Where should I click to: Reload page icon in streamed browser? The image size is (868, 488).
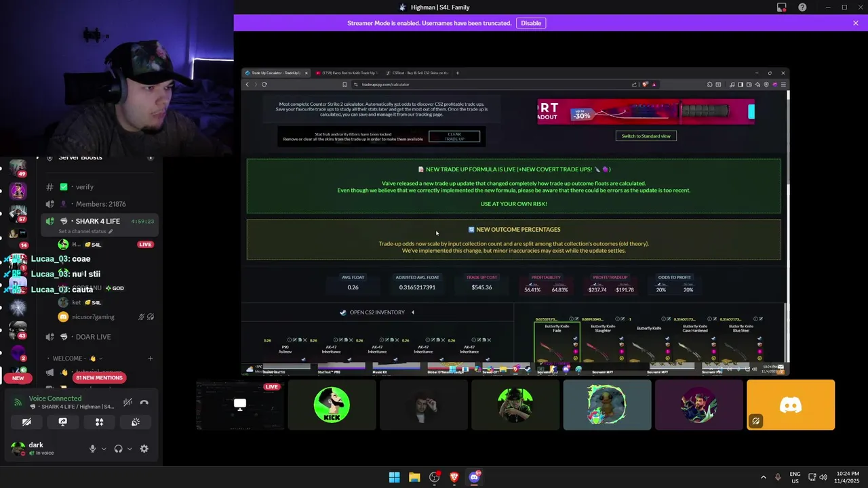click(x=264, y=84)
